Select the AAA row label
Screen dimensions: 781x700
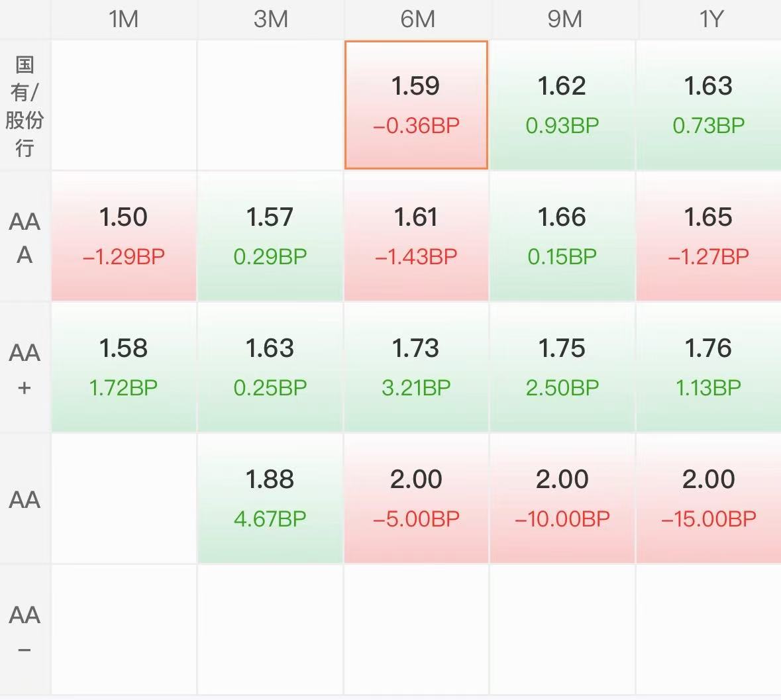[25, 237]
